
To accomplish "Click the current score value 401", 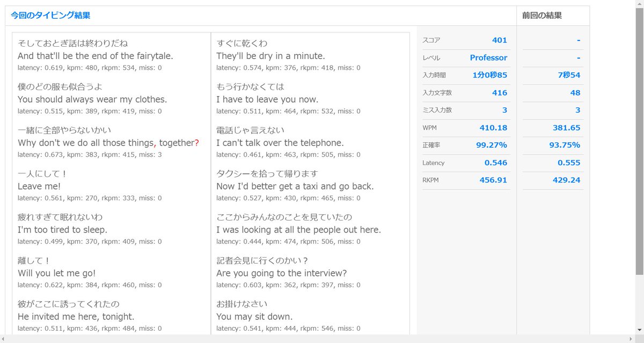I will click(x=500, y=40).
